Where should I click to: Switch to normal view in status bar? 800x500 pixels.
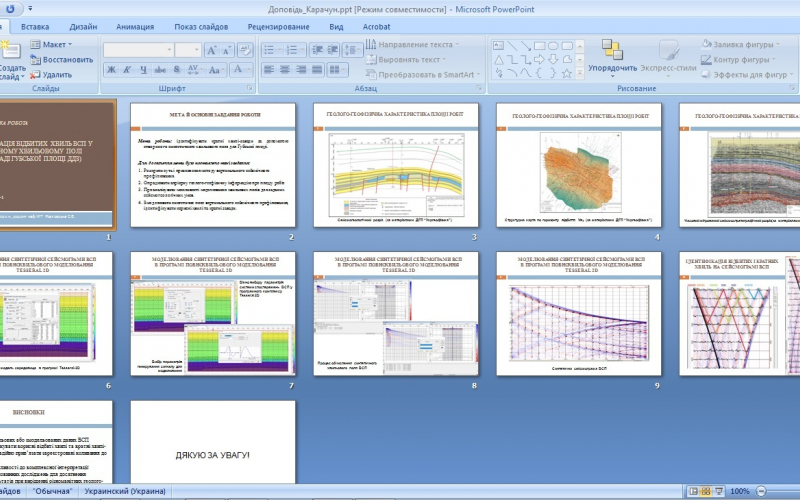693,491
